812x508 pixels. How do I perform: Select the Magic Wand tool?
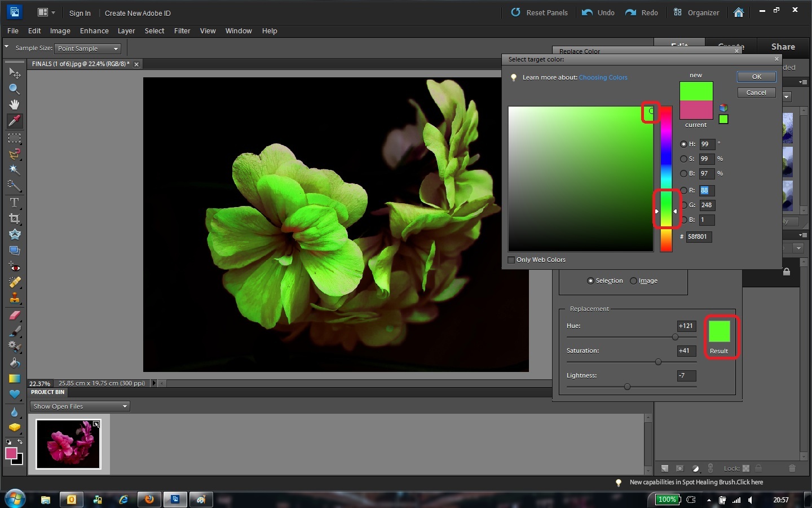14,170
